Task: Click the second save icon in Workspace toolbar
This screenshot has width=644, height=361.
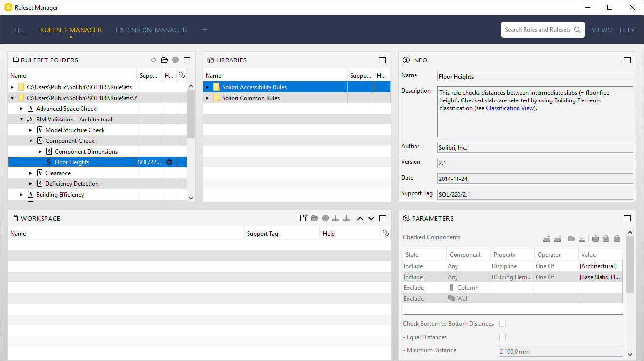Action: 347,218
